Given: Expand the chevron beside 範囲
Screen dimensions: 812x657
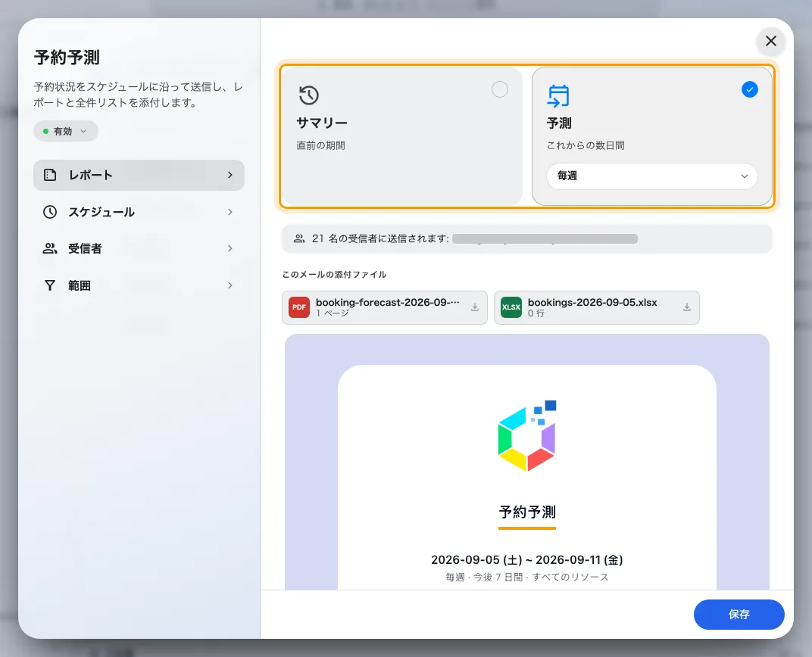Looking at the screenshot, I should (x=230, y=285).
